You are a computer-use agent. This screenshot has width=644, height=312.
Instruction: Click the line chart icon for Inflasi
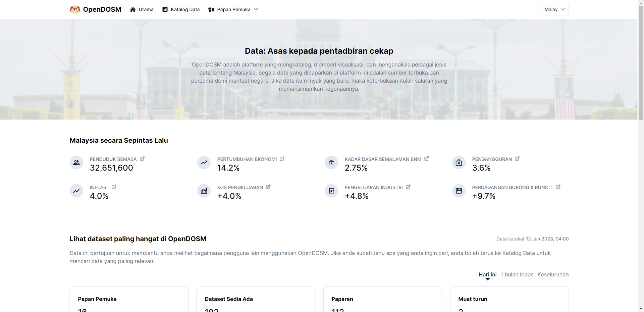[x=76, y=191]
